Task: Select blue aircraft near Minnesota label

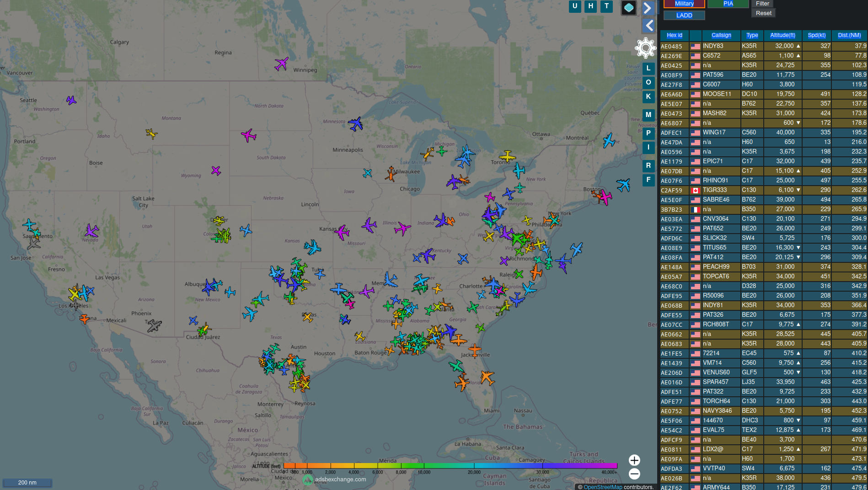Action: click(355, 123)
